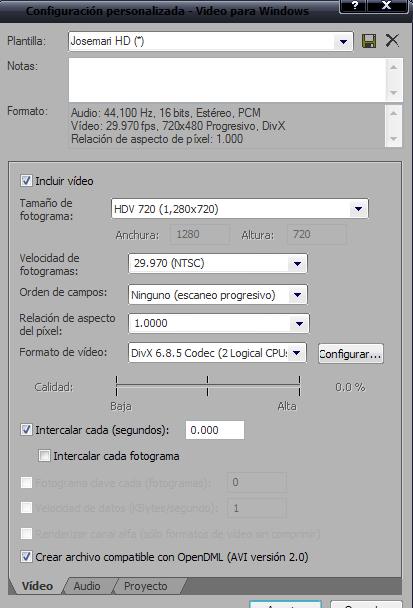Expand the Tamaño de fotograma dropdown

[x=358, y=209]
